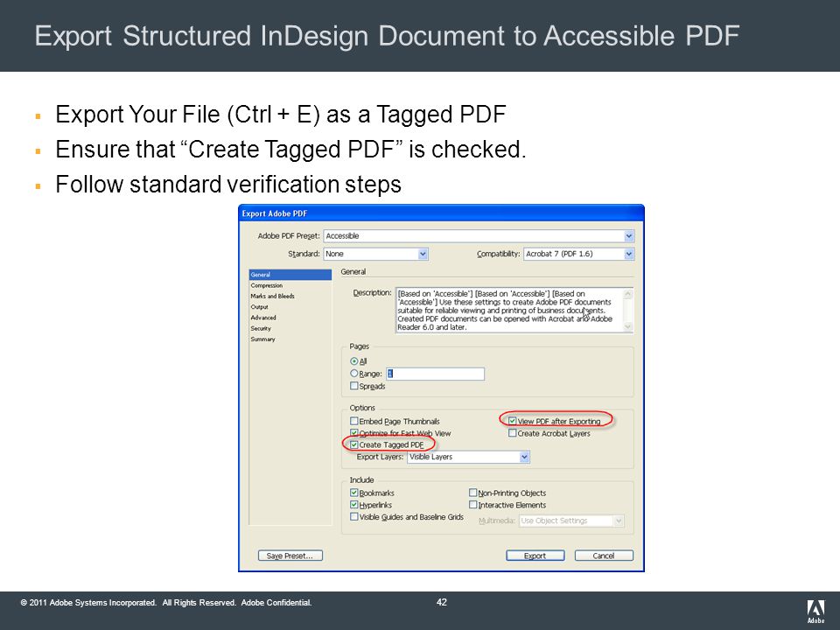Open the Compatibility dropdown Acrobat 7
The width and height of the screenshot is (840, 630).
coord(578,254)
